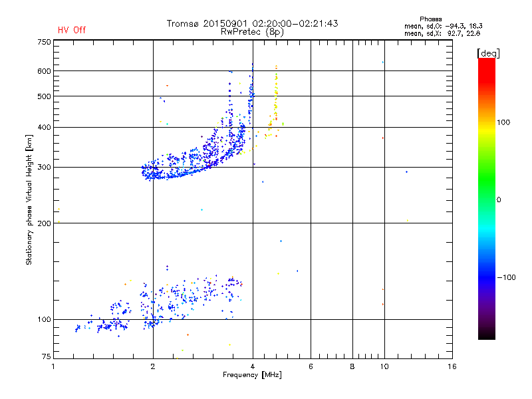The image size is (532, 399).
Task: Click the x-axis '16' tick label
Action: tap(452, 366)
